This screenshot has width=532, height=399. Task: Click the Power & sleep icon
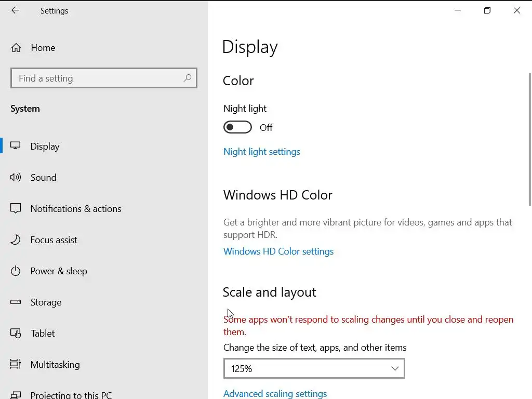(x=16, y=271)
